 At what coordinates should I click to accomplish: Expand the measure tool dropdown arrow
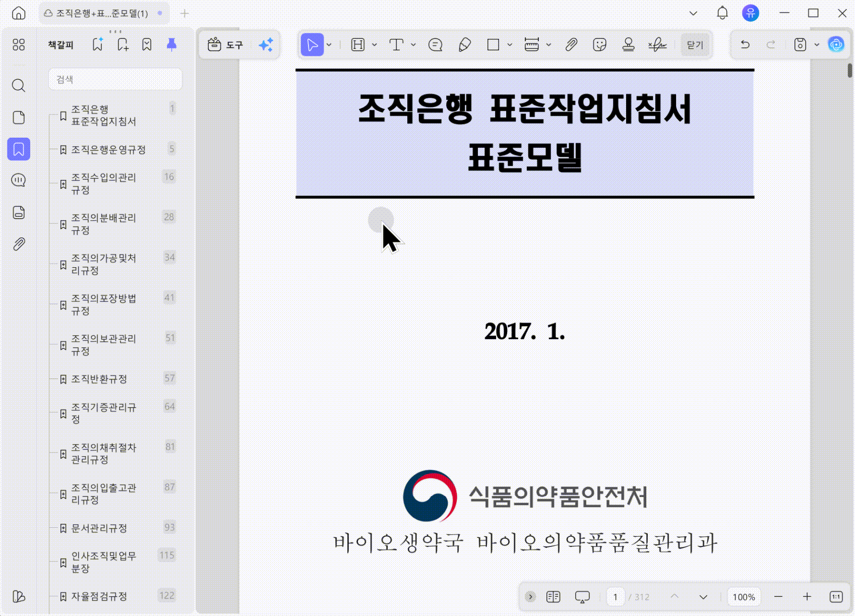tap(548, 45)
